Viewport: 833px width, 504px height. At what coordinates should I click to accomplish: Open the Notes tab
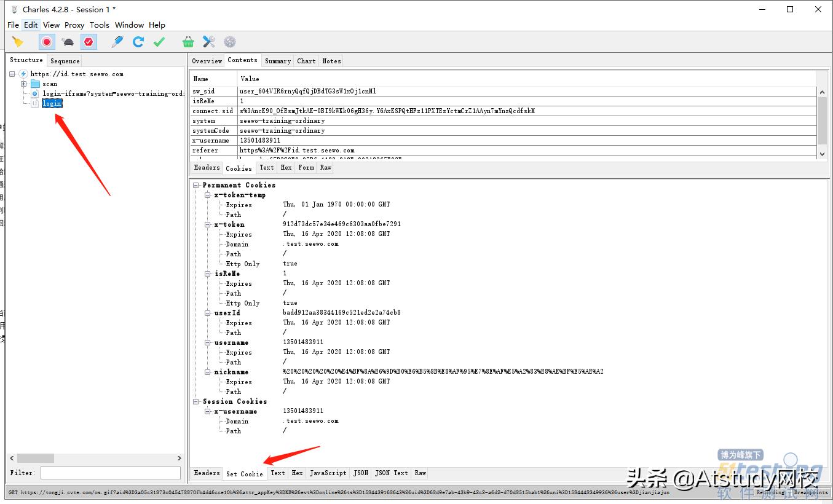[x=331, y=61]
